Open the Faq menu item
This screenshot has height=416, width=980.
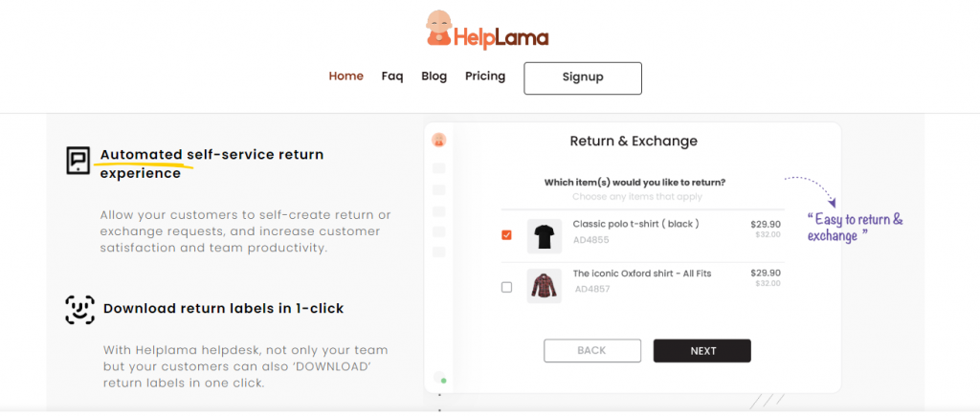tap(392, 77)
